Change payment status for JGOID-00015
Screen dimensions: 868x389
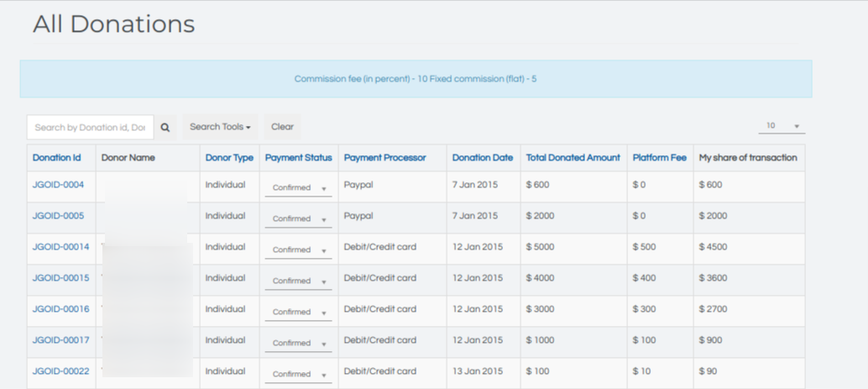click(298, 281)
